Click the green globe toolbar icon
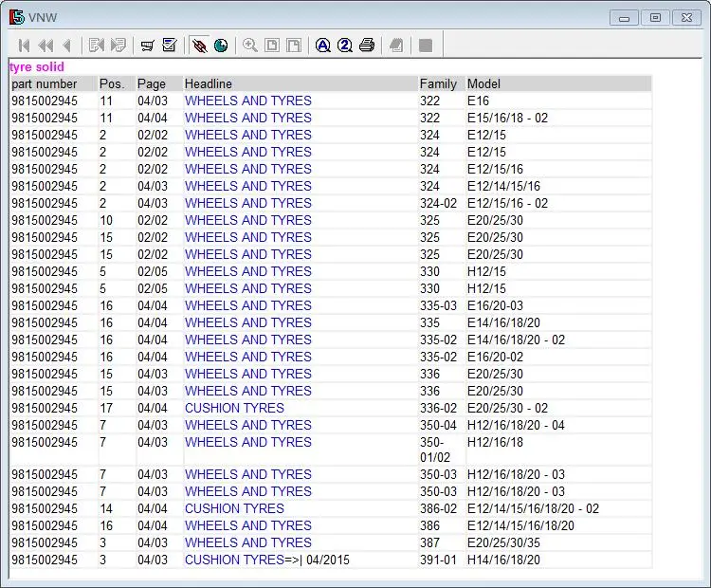 [221, 46]
